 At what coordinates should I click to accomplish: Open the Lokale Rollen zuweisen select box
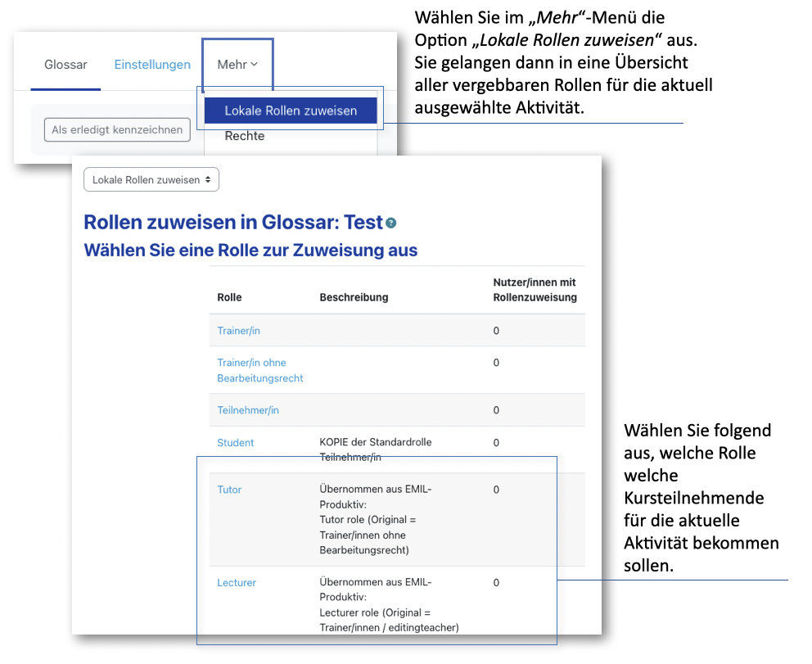(151, 180)
